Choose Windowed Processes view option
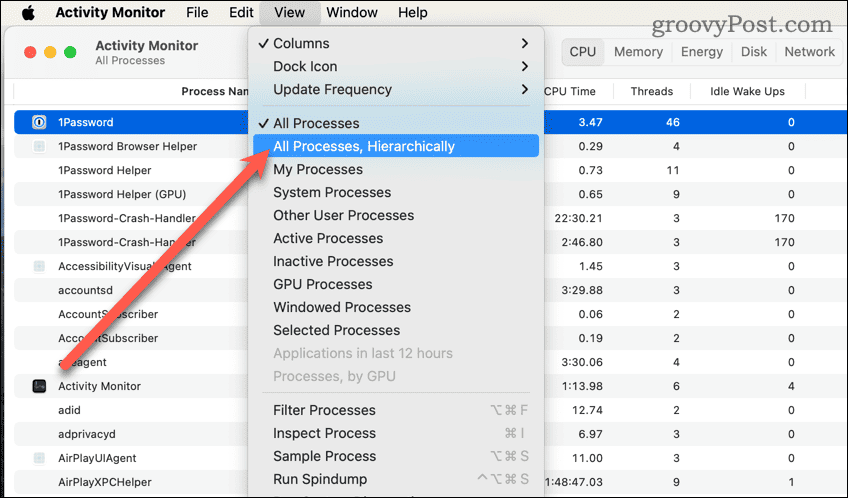 click(x=396, y=307)
